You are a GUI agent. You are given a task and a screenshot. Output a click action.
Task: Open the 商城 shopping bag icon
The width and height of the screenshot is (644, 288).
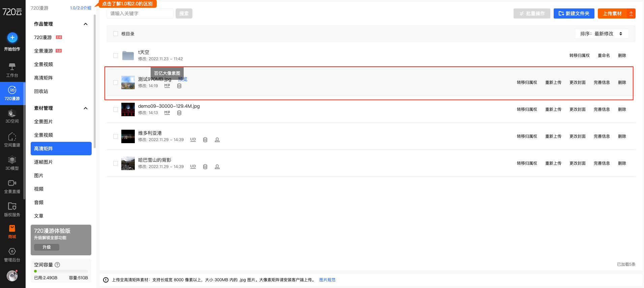12,229
